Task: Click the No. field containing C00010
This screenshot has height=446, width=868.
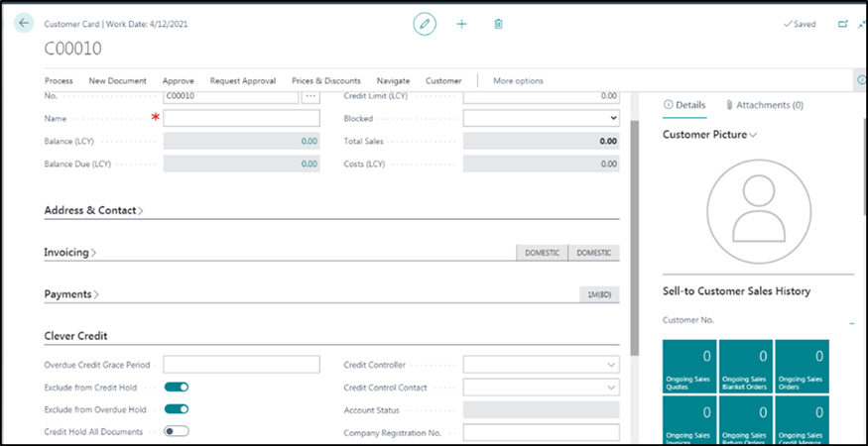Action: click(231, 96)
